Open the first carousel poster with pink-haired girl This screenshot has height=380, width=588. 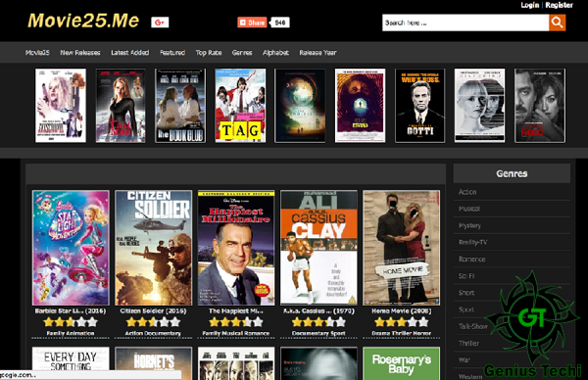[61, 106]
